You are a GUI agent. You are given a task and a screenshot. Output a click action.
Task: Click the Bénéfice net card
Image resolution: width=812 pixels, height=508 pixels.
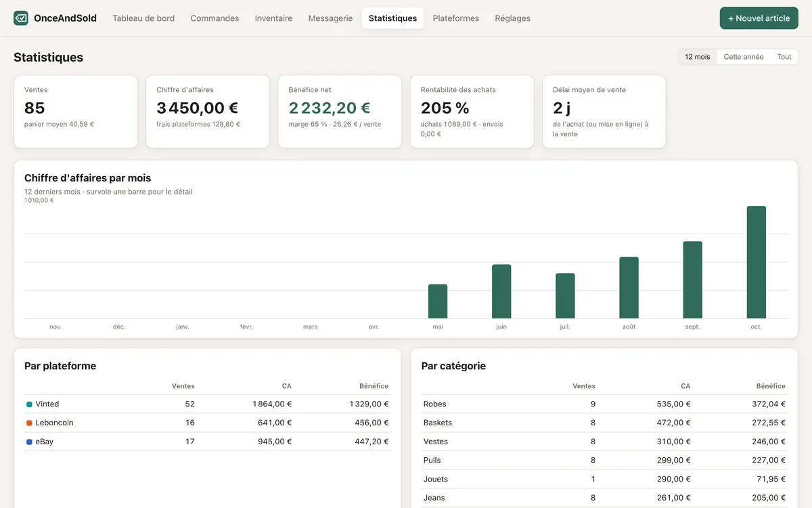tap(340, 111)
